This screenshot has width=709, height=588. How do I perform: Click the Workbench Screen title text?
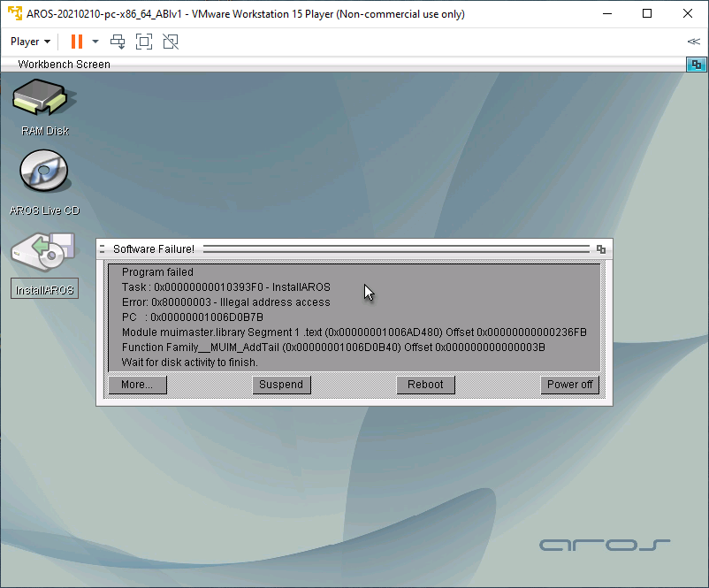[64, 65]
